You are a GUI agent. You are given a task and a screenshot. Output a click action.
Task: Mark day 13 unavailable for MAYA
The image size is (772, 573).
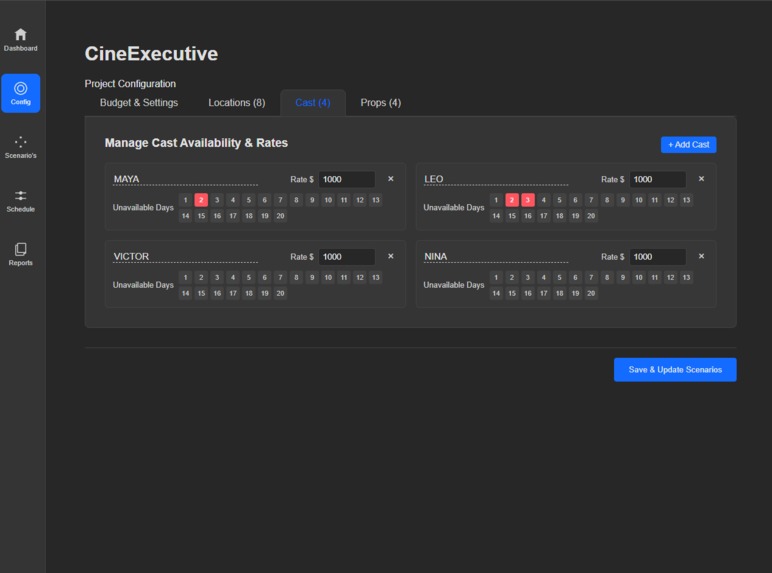[x=376, y=200]
